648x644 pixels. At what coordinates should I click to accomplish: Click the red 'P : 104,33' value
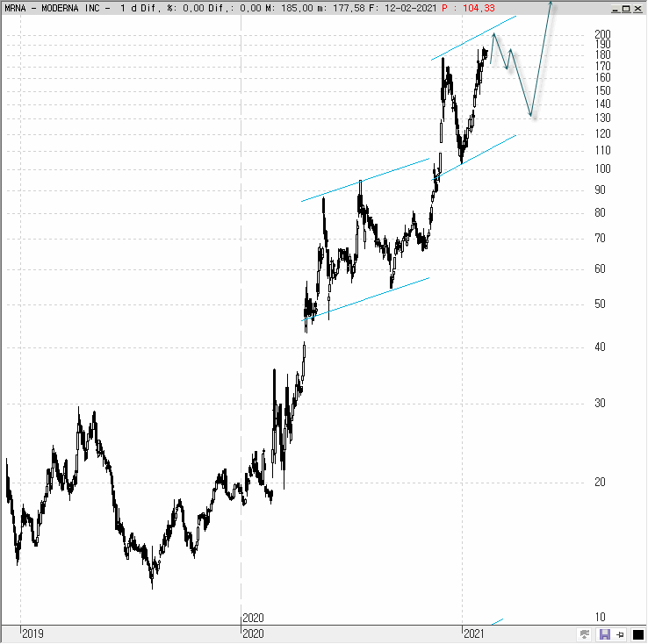(x=468, y=8)
